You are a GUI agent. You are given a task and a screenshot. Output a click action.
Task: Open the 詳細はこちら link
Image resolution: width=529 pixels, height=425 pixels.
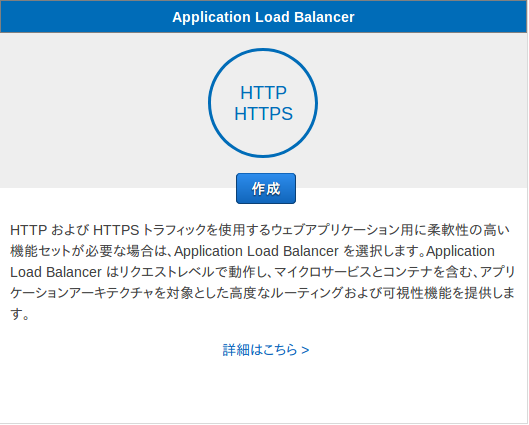point(266,350)
